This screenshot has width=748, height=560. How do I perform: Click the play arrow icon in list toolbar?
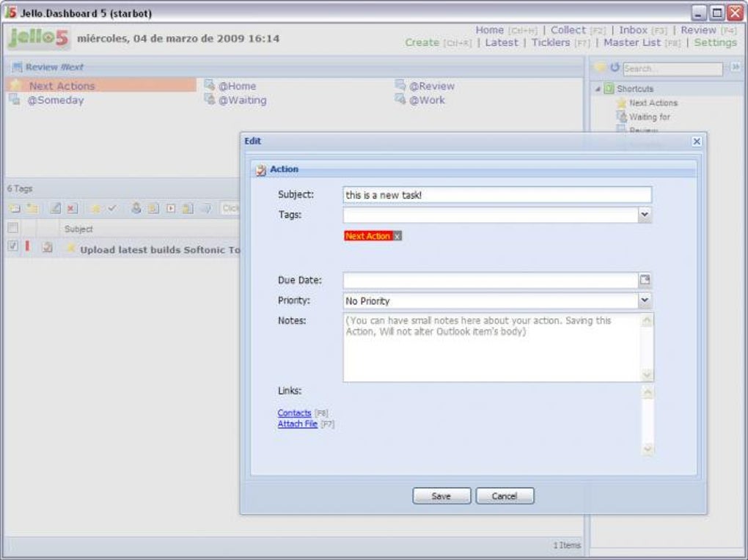[171, 208]
